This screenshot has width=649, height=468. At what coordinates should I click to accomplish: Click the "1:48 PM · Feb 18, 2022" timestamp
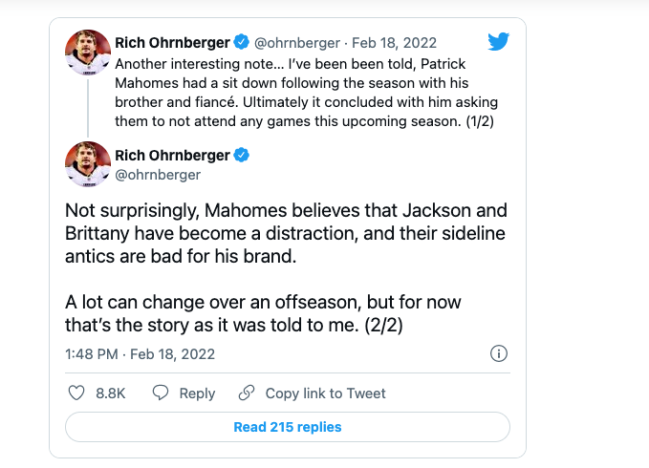140,354
